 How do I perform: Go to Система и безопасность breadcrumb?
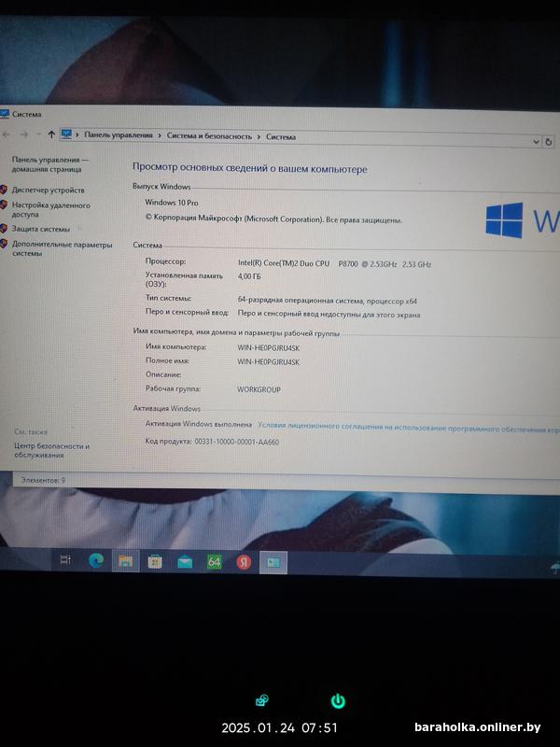point(209,136)
